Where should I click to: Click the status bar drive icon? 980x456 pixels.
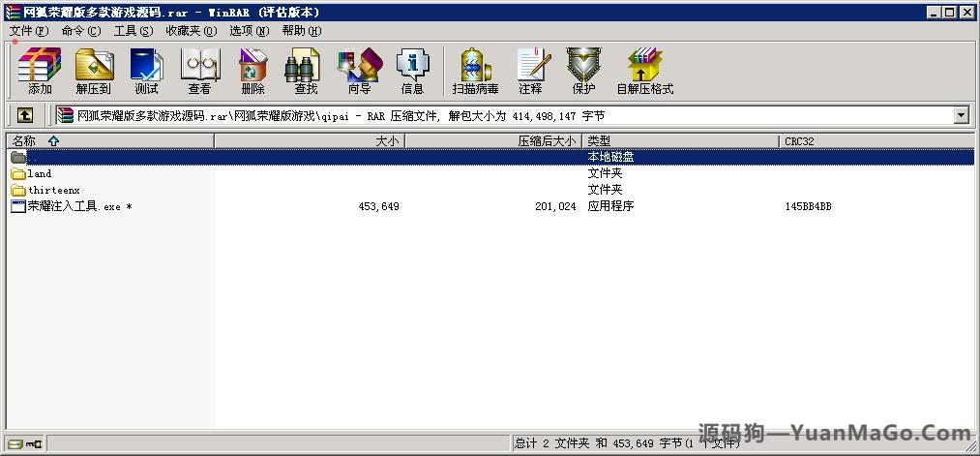(x=15, y=444)
